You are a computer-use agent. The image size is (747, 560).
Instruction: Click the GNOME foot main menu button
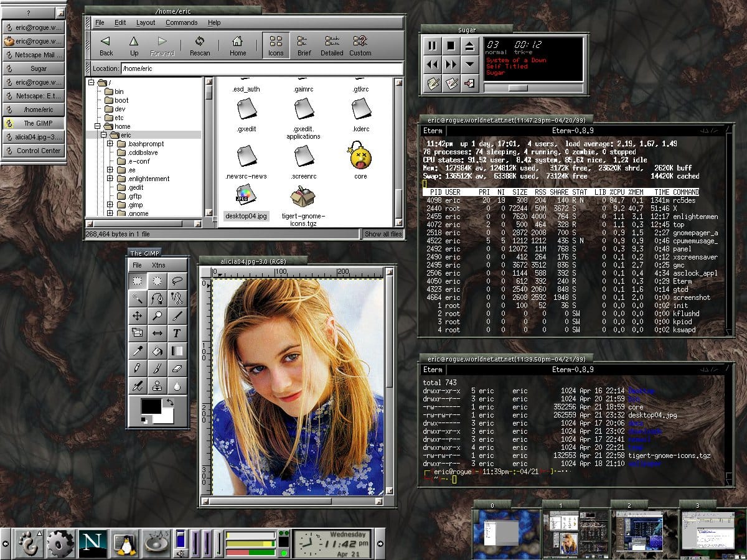pyautogui.click(x=28, y=544)
